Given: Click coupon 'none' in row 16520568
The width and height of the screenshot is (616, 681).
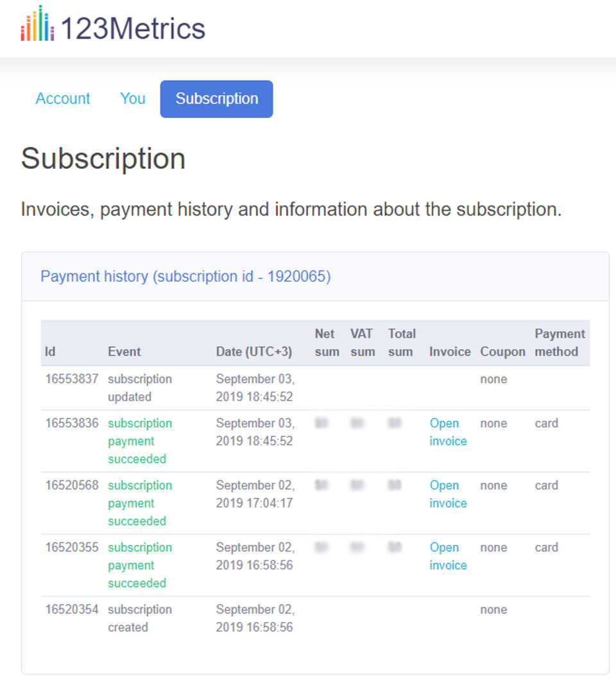Looking at the screenshot, I should pos(493,485).
